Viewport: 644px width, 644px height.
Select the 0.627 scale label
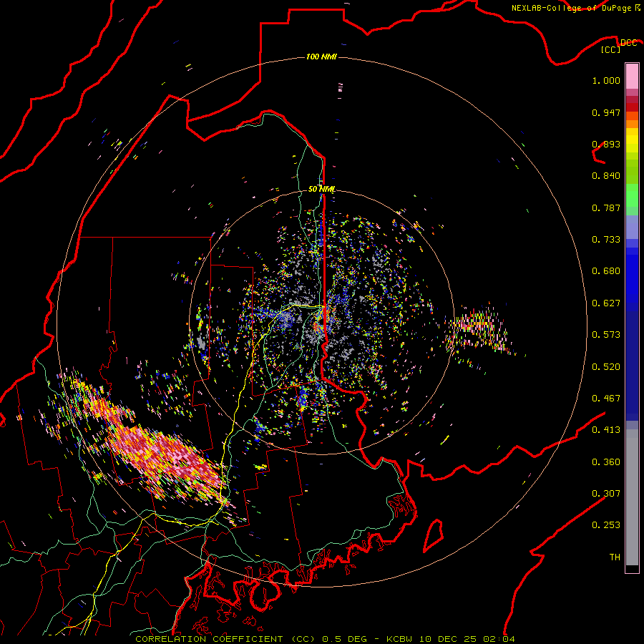pos(606,303)
